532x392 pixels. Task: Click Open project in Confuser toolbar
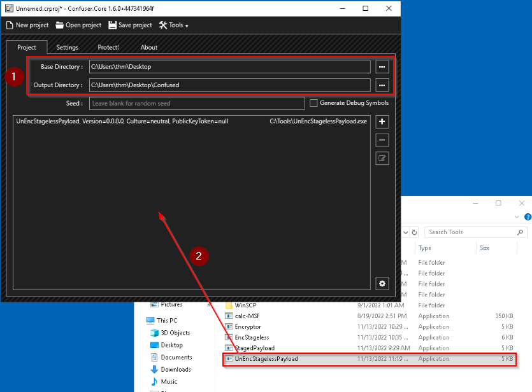78,25
